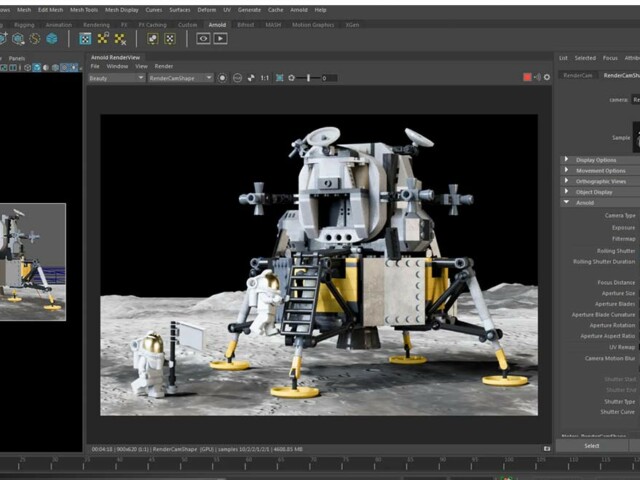Switch to the MASH shelf tab

tap(274, 24)
